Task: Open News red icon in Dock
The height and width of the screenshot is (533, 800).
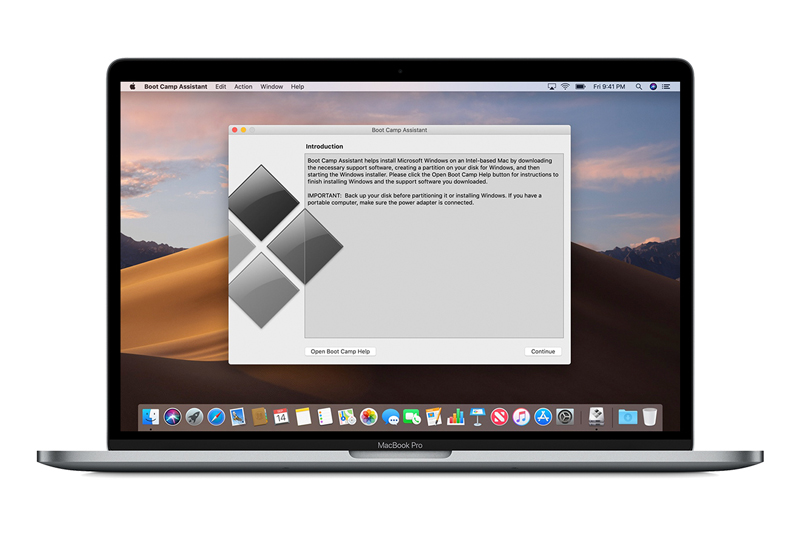Action: coord(499,417)
